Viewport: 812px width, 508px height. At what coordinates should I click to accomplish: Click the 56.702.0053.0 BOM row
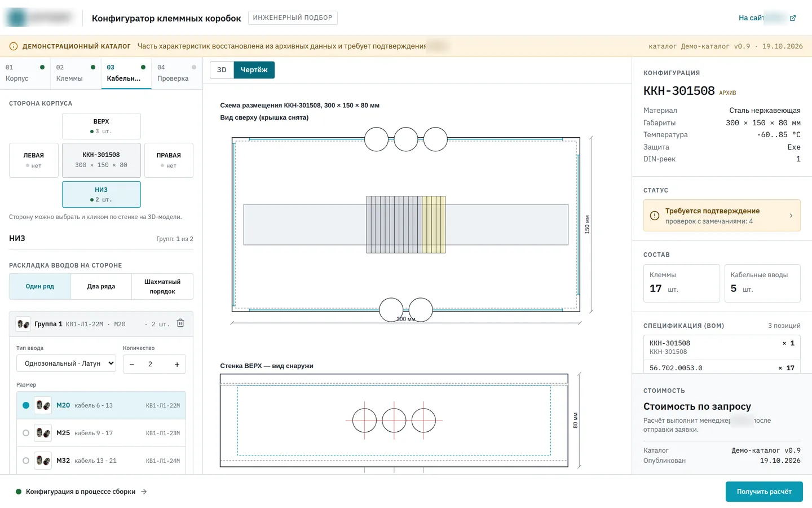722,367
